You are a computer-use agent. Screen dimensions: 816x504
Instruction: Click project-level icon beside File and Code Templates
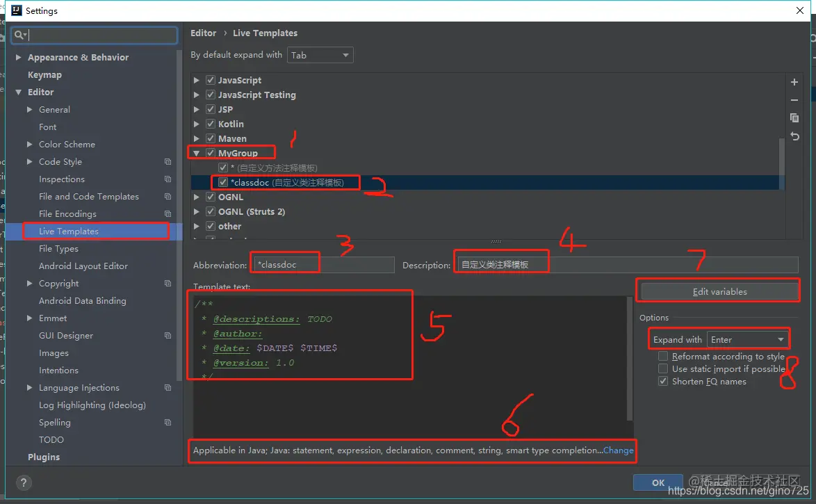point(168,197)
